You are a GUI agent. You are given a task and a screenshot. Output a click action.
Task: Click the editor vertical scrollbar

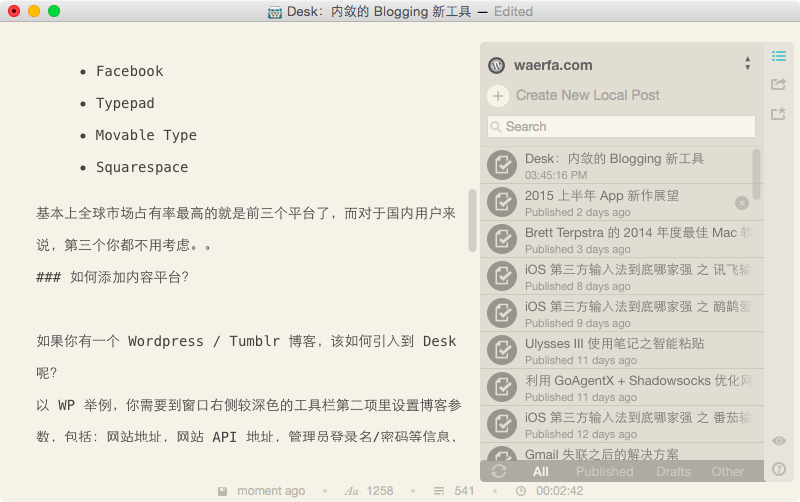point(472,220)
